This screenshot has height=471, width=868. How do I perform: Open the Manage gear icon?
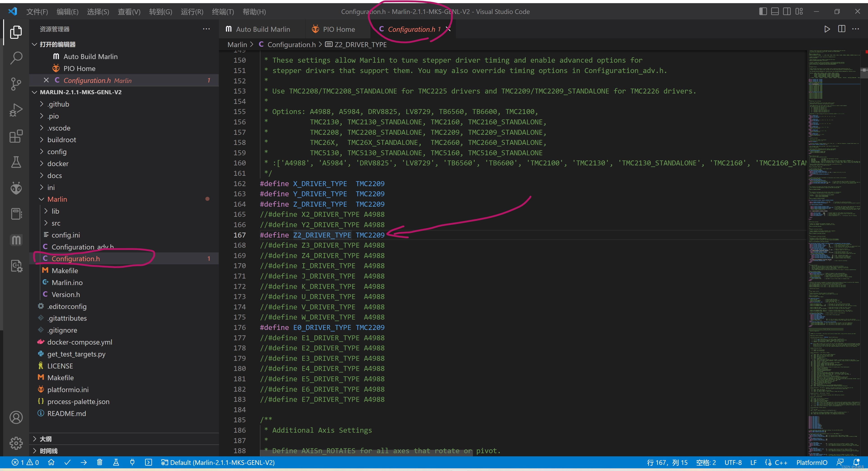point(16,443)
